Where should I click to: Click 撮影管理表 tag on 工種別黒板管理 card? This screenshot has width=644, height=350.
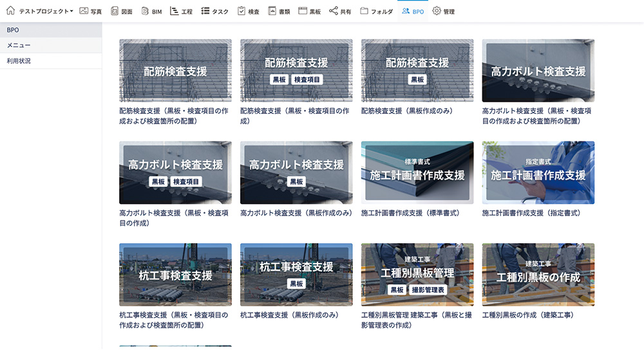(428, 290)
